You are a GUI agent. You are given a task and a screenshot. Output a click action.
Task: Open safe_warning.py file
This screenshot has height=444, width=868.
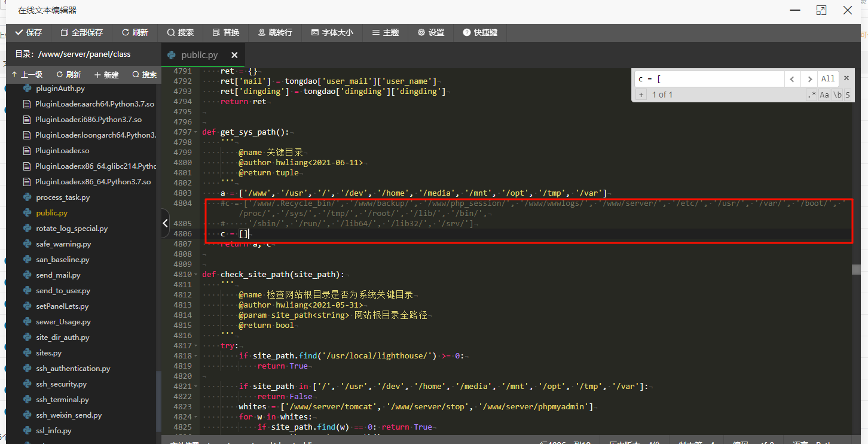pyautogui.click(x=63, y=244)
